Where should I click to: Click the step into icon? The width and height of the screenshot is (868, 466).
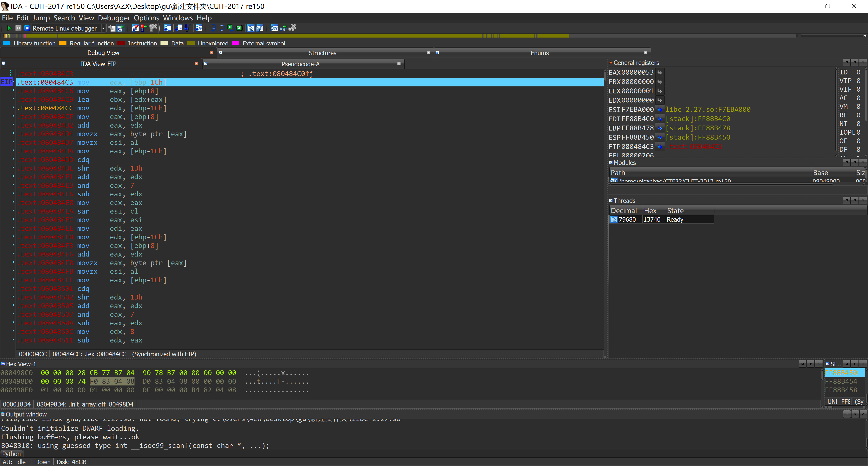pyautogui.click(x=213, y=28)
